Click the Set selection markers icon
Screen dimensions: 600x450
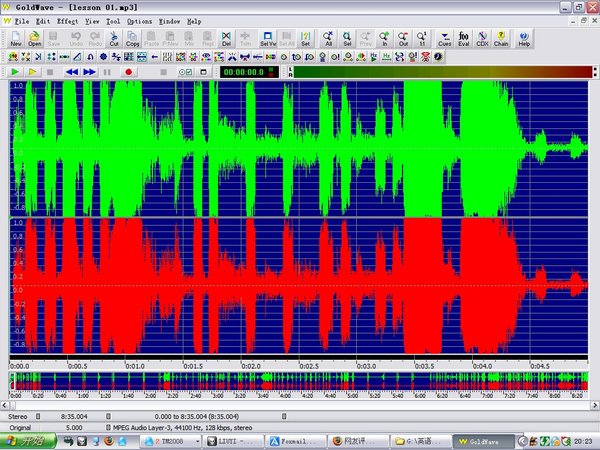coord(305,39)
